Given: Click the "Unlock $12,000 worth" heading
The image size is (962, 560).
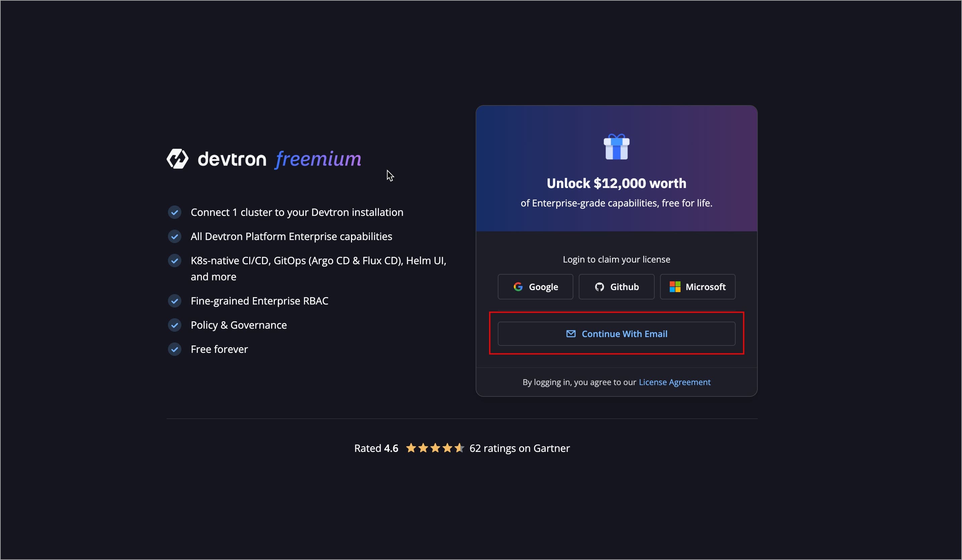Looking at the screenshot, I should tap(616, 184).
